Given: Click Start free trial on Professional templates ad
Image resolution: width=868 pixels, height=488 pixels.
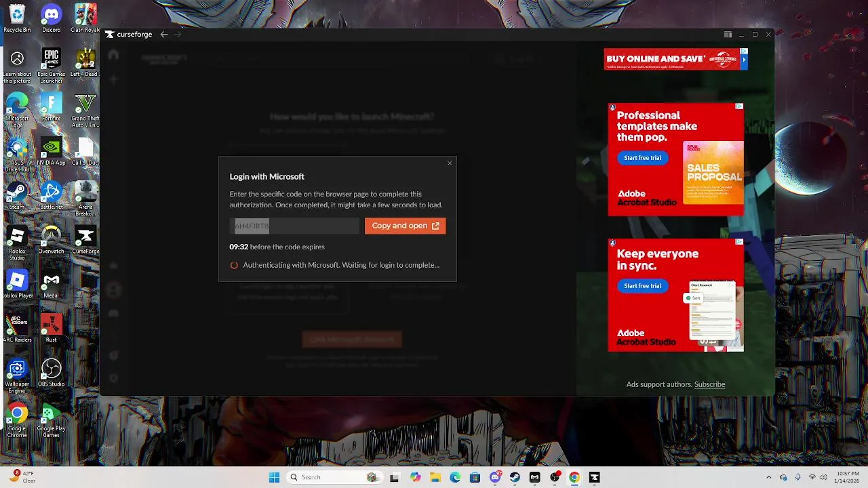Looking at the screenshot, I should point(642,158).
